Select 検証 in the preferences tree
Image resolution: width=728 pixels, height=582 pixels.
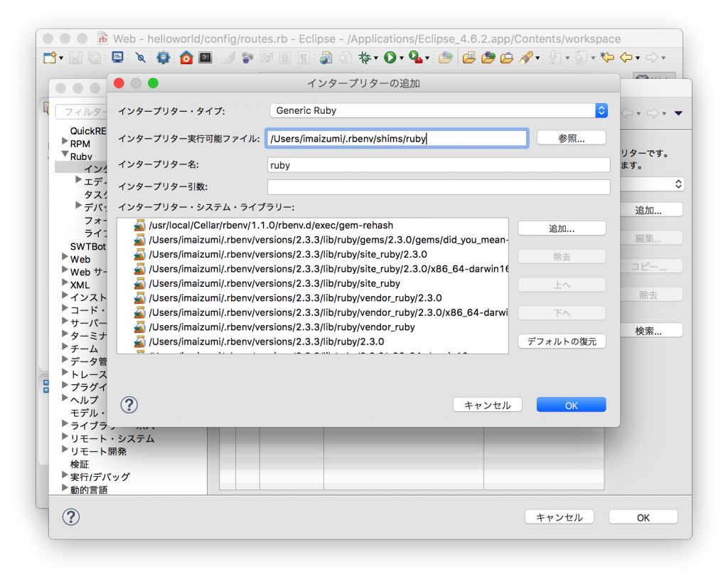[80, 465]
